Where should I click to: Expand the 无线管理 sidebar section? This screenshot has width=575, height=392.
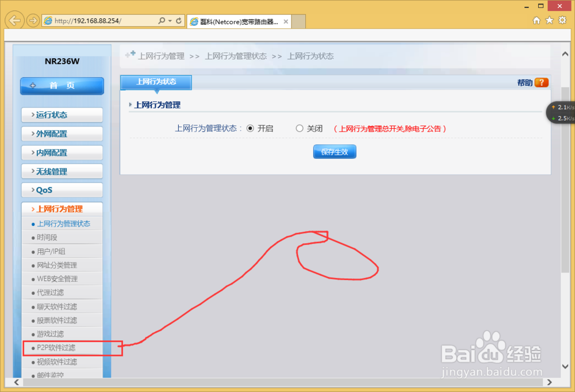click(x=62, y=171)
